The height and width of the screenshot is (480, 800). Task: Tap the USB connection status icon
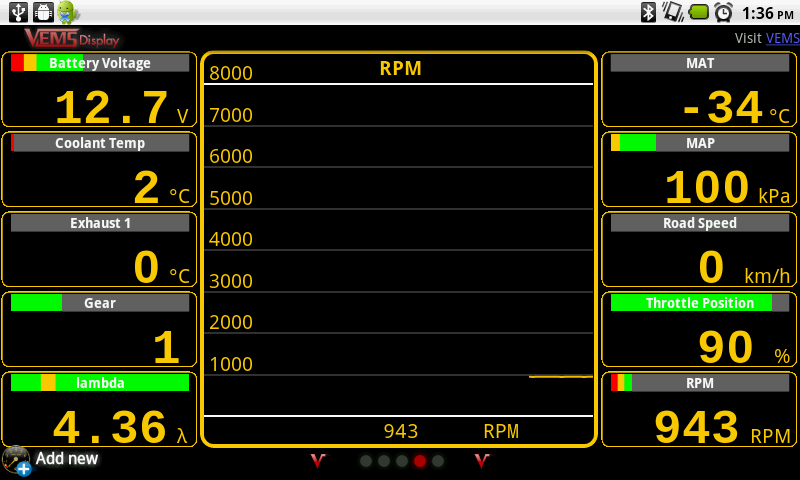click(16, 12)
